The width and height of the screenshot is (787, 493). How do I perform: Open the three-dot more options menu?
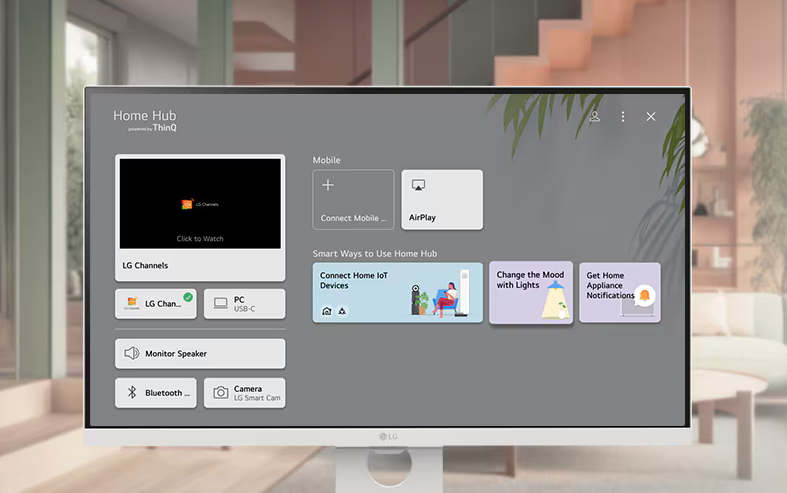623,117
